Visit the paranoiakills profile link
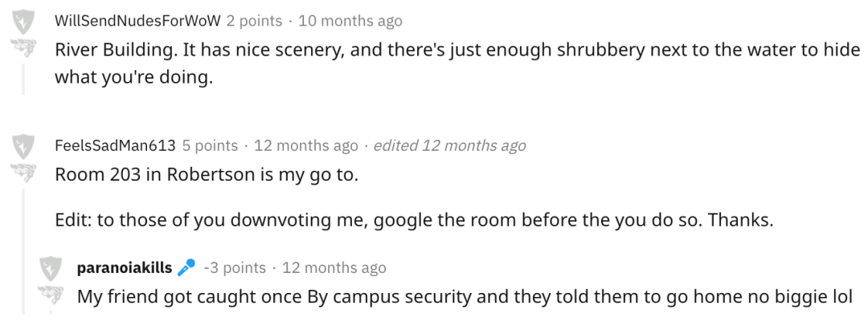The height and width of the screenshot is (334, 868). [124, 267]
